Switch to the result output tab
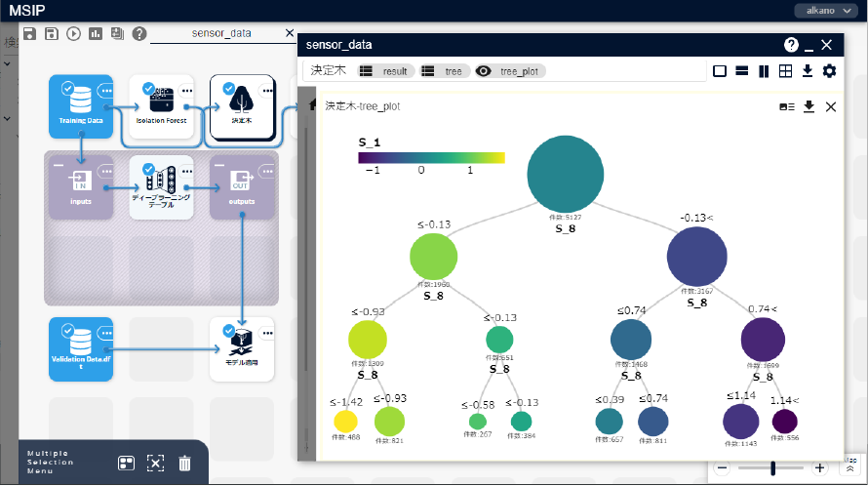Screen dimensions: 868x486 click(x=386, y=71)
